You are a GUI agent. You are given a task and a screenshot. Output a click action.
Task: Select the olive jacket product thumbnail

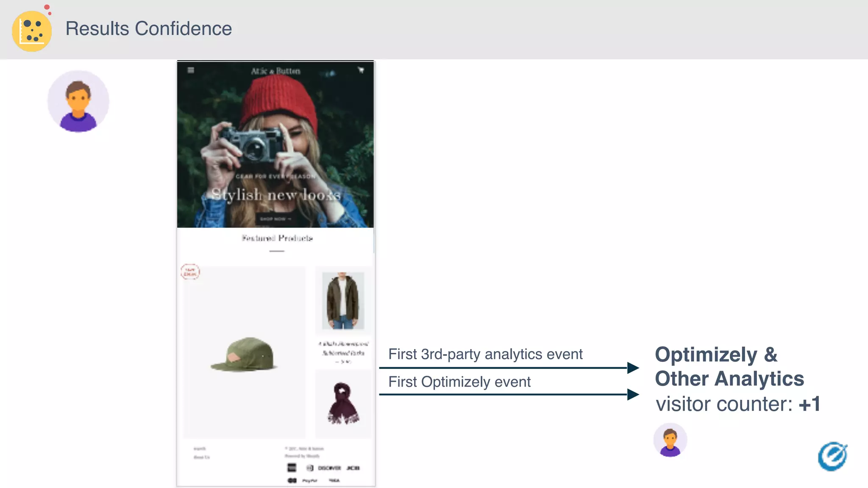point(343,301)
